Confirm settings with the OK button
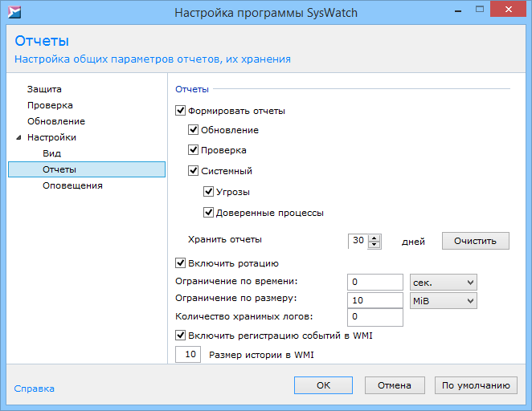The width and height of the screenshot is (532, 411). pyautogui.click(x=323, y=385)
